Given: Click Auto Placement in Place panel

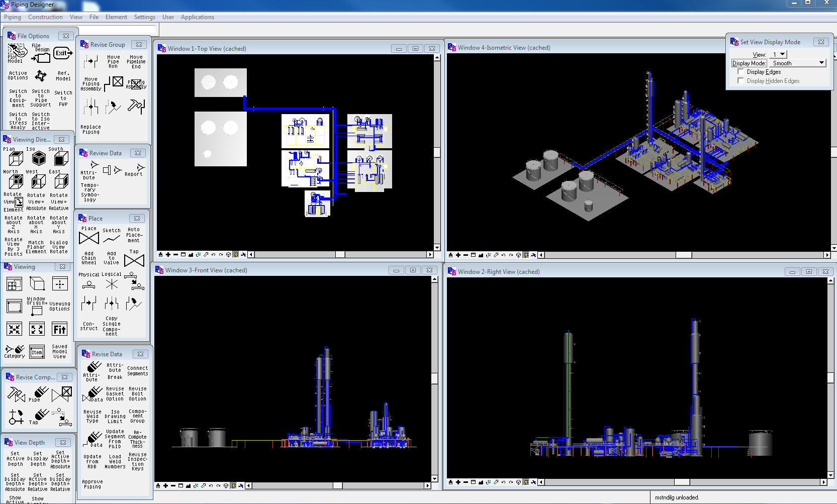Looking at the screenshot, I should (134, 235).
